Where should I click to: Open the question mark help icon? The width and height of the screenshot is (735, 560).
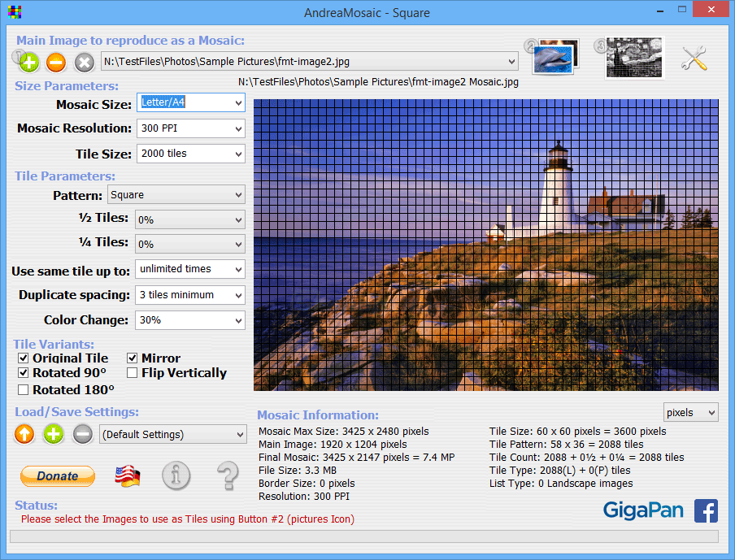228,475
